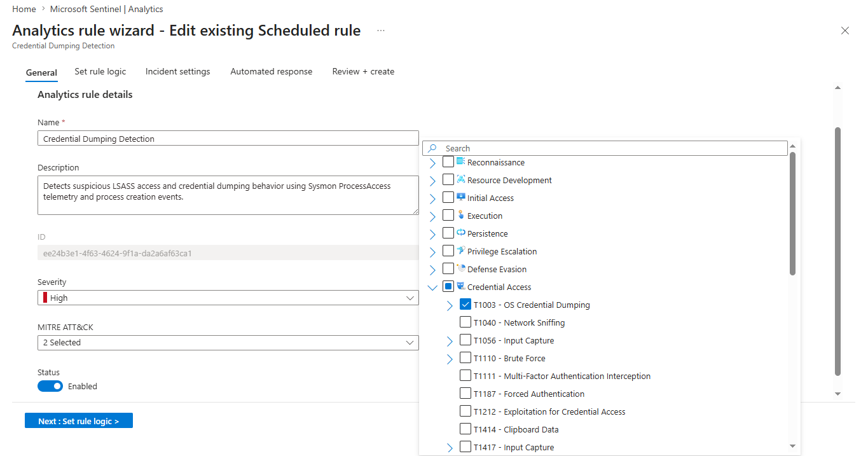The image size is (868, 456).
Task: Go to Home breadcrumb link
Action: [24, 9]
